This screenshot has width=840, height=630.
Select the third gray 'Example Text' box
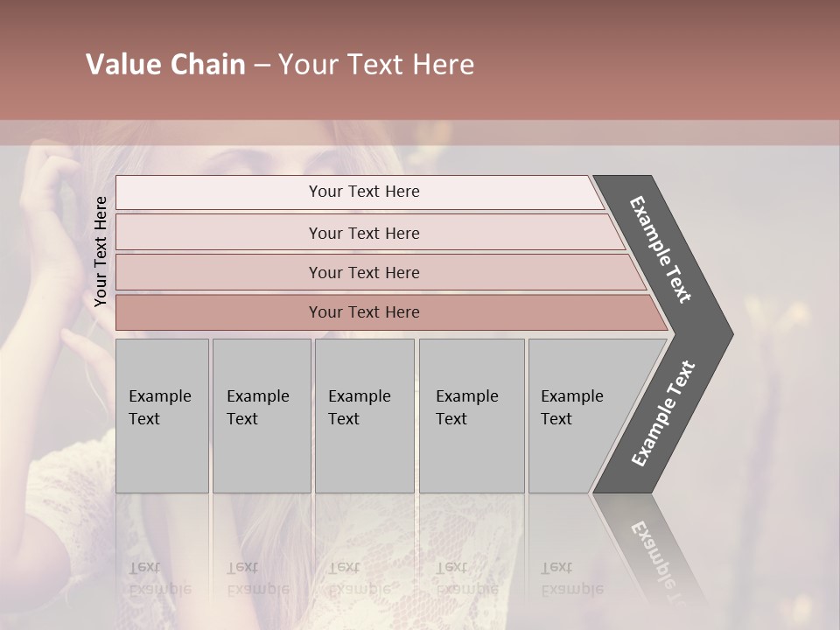pos(365,416)
